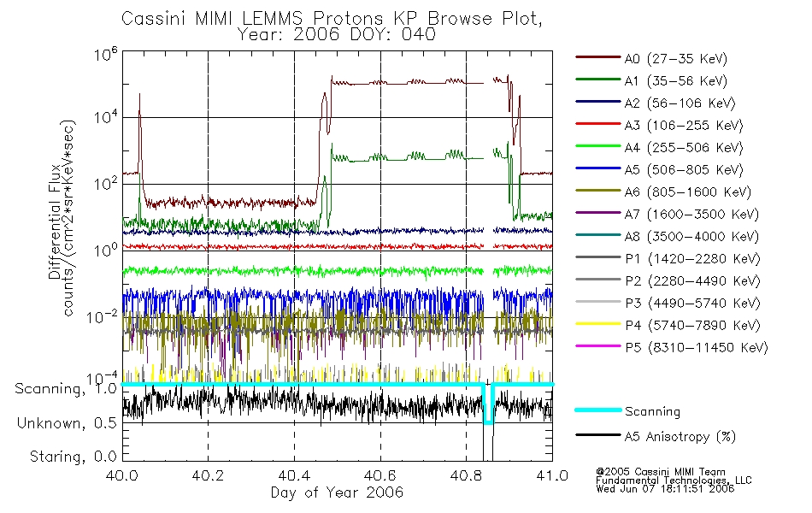Click the black A5 Anisotropy legend line
812x513 pixels.
coord(597,435)
